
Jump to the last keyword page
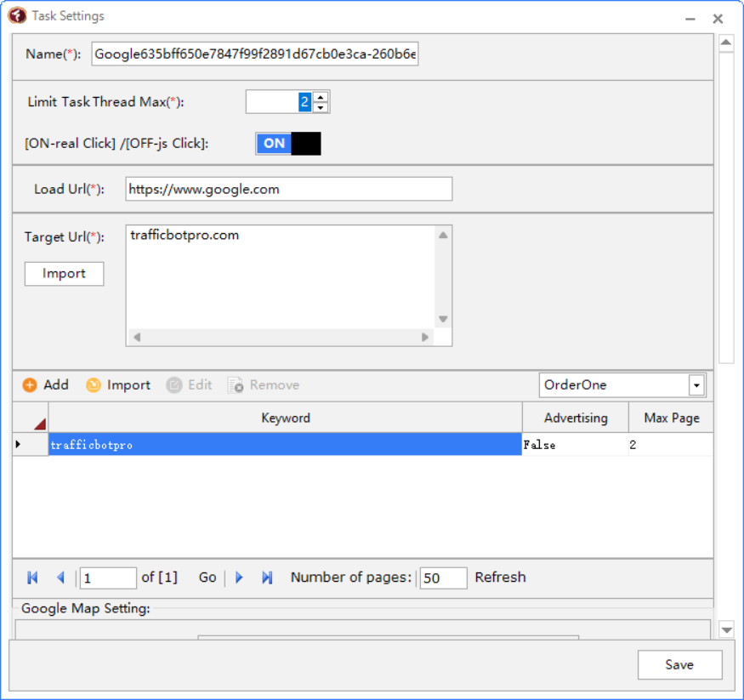[267, 578]
